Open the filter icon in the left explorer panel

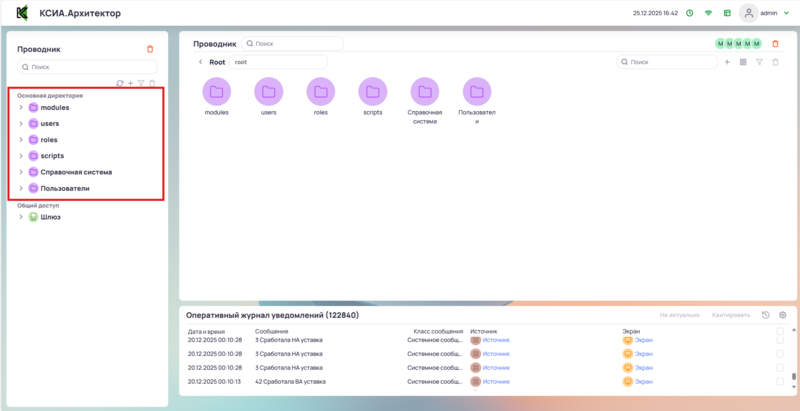(141, 83)
